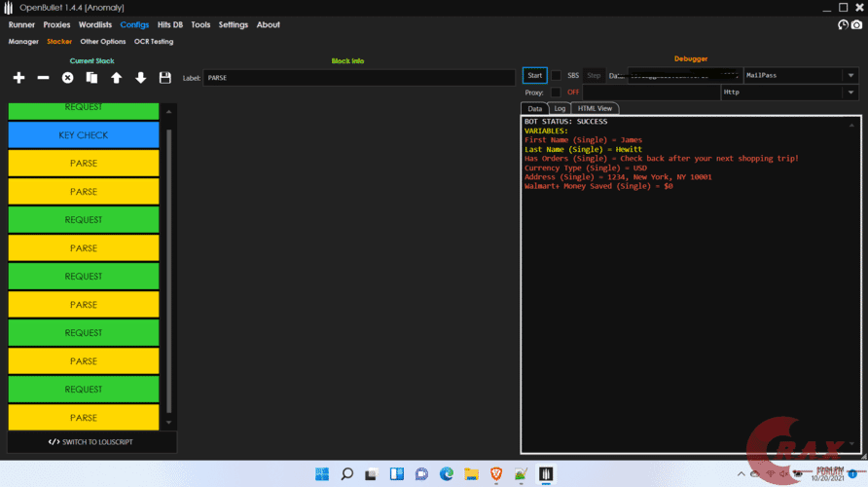
Task: Expand the MailPass data type dropdown
Action: [x=850, y=75]
